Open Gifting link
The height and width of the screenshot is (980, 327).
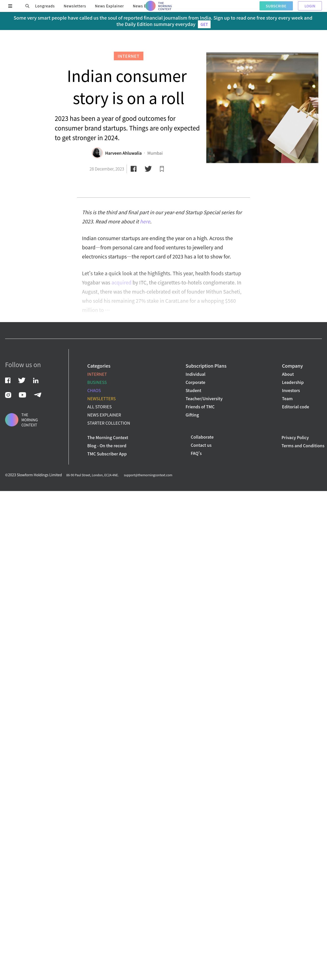tap(192, 415)
